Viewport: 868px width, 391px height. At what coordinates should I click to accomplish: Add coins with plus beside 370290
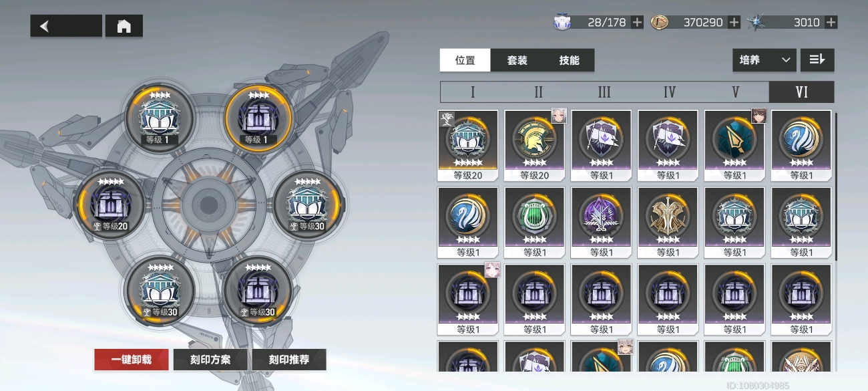tap(734, 22)
